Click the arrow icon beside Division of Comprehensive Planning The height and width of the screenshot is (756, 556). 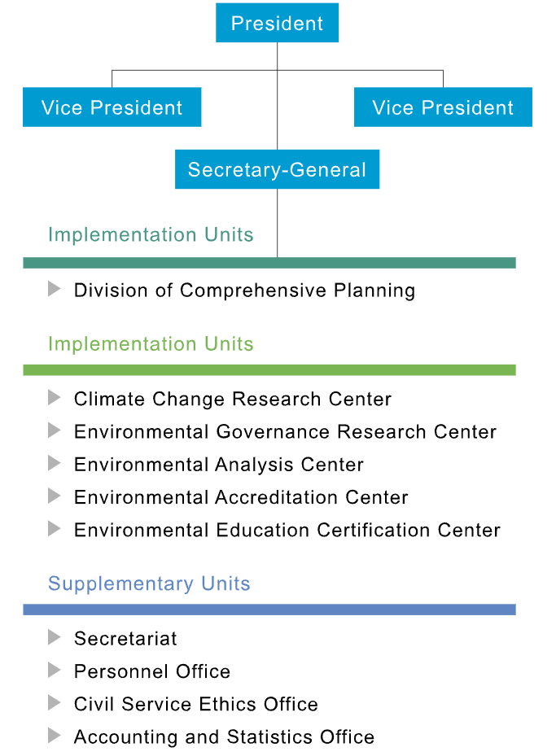[x=54, y=289]
